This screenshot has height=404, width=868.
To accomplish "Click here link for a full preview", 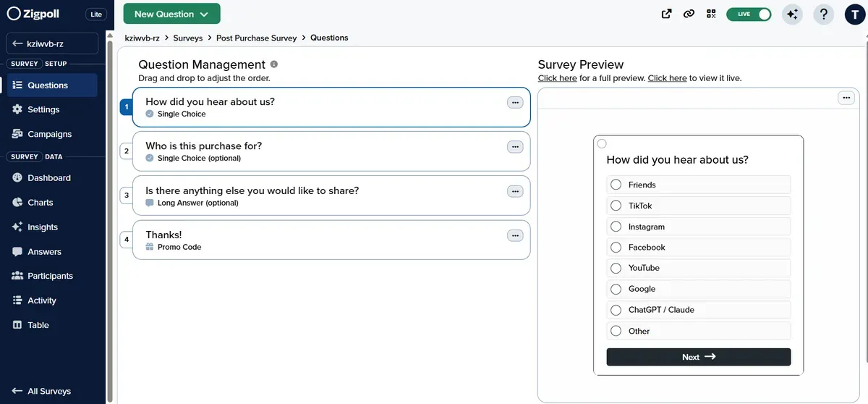I will coord(558,78).
